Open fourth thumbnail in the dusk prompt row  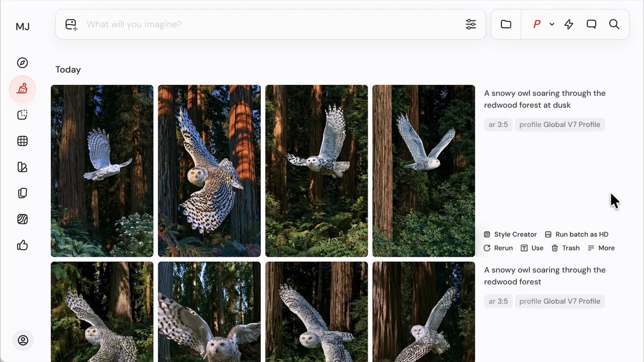point(424,171)
